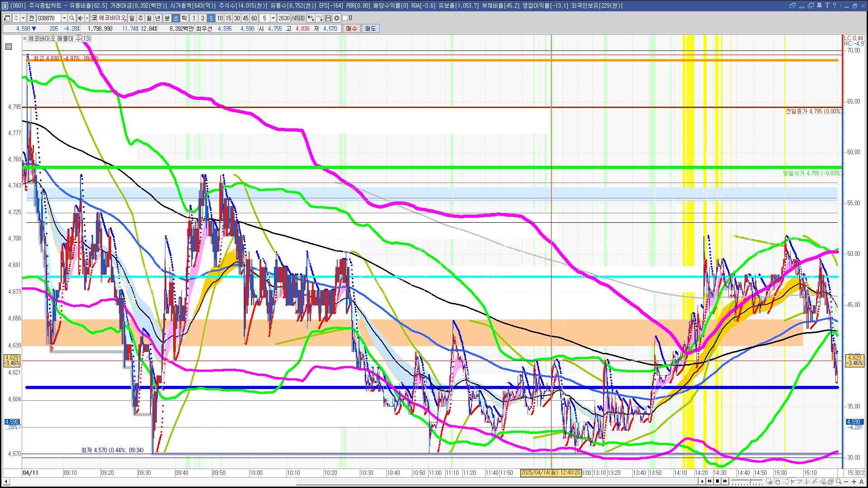The width and height of the screenshot is (868, 488).
Task: Toggle the D checkbox in toolbar
Action: click(345, 18)
